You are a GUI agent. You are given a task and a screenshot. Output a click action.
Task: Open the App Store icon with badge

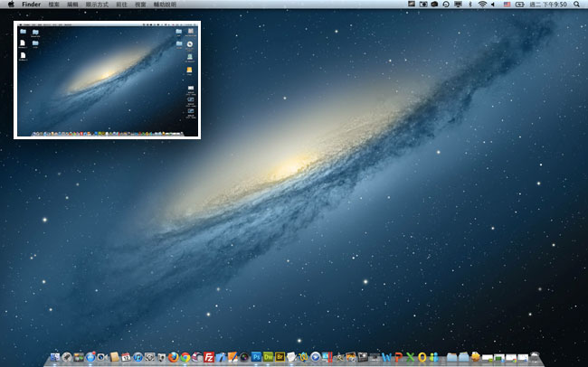coord(90,357)
